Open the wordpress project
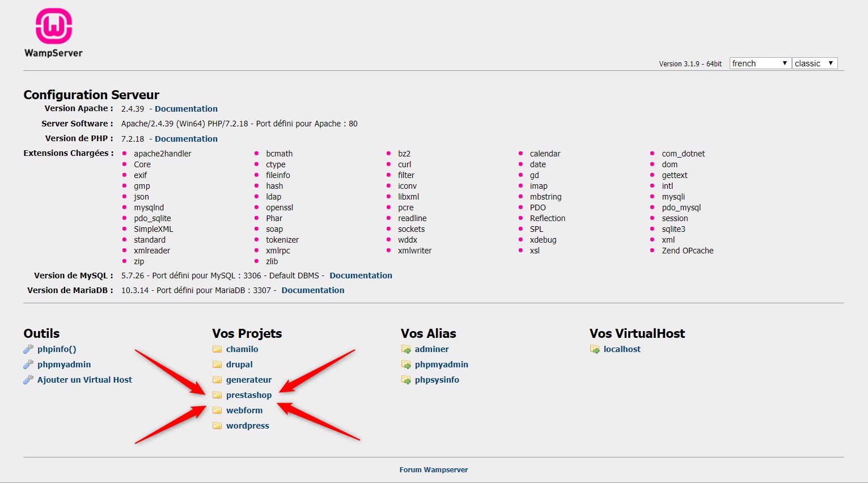868x483 pixels. [248, 426]
